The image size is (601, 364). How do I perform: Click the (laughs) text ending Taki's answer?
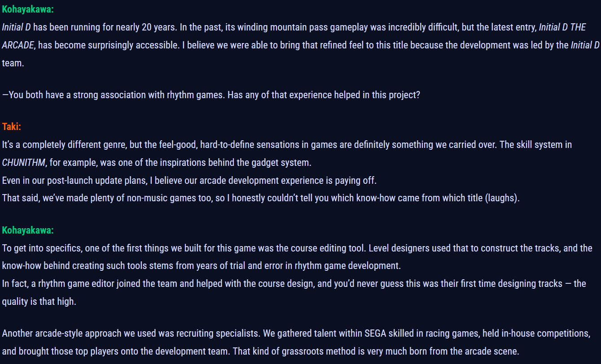click(502, 198)
